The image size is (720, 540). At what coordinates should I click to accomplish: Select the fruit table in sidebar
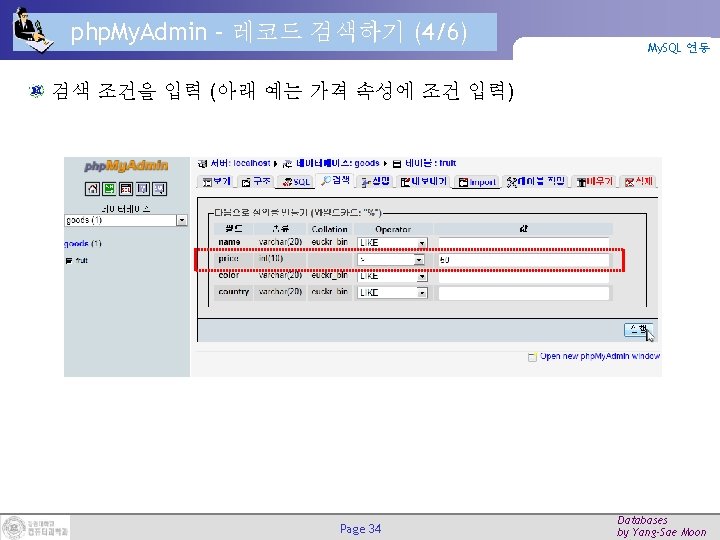pos(82,260)
